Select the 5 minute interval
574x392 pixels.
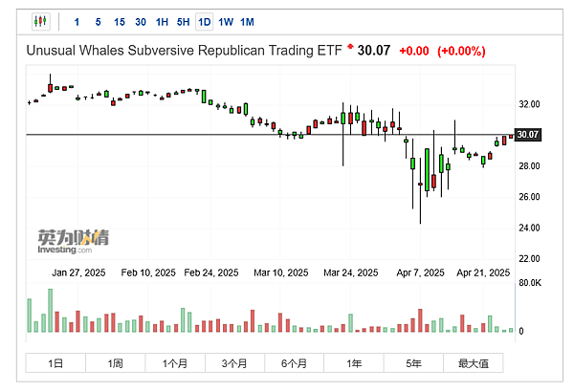[98, 22]
